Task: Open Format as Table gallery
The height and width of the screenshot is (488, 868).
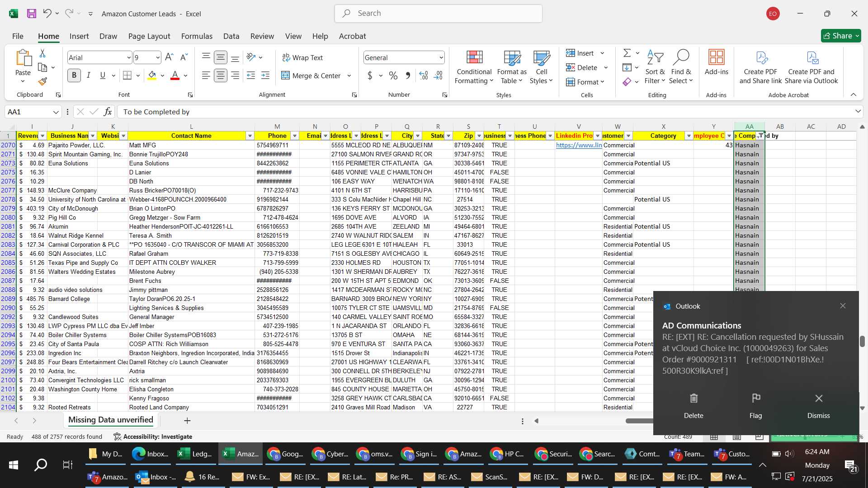Action: (x=512, y=67)
